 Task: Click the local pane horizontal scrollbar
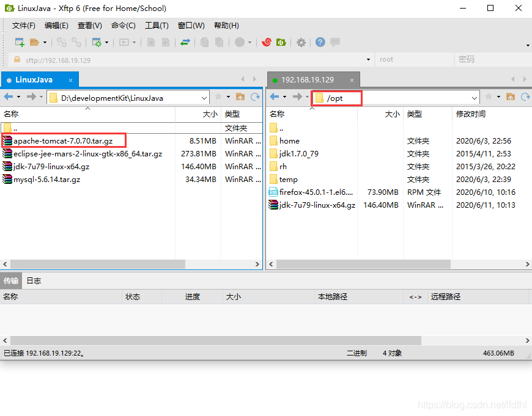tap(98, 264)
